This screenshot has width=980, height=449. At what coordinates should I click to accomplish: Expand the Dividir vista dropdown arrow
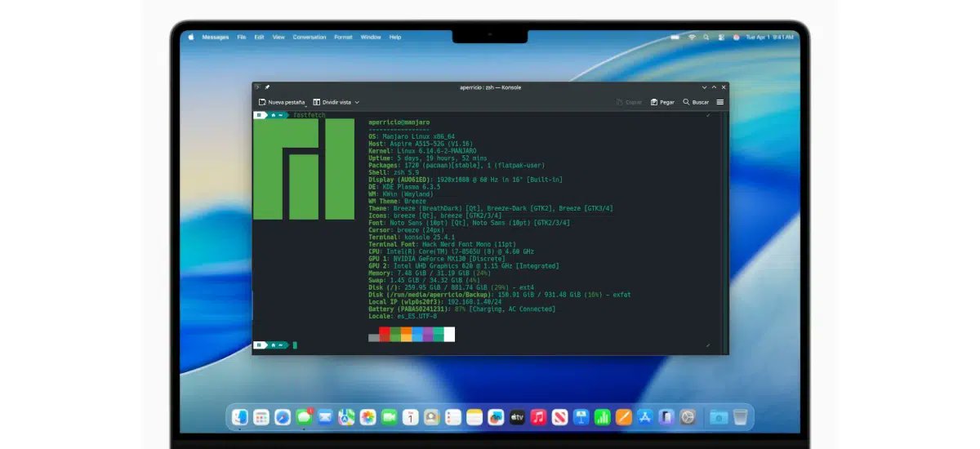(x=357, y=102)
